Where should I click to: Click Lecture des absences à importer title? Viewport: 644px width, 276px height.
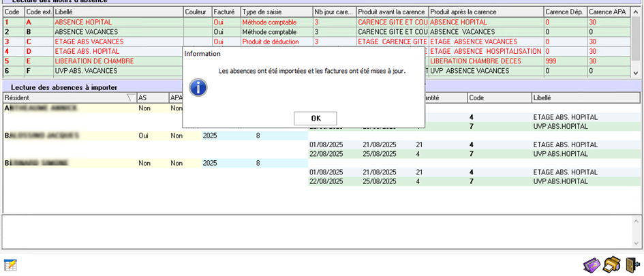point(64,87)
